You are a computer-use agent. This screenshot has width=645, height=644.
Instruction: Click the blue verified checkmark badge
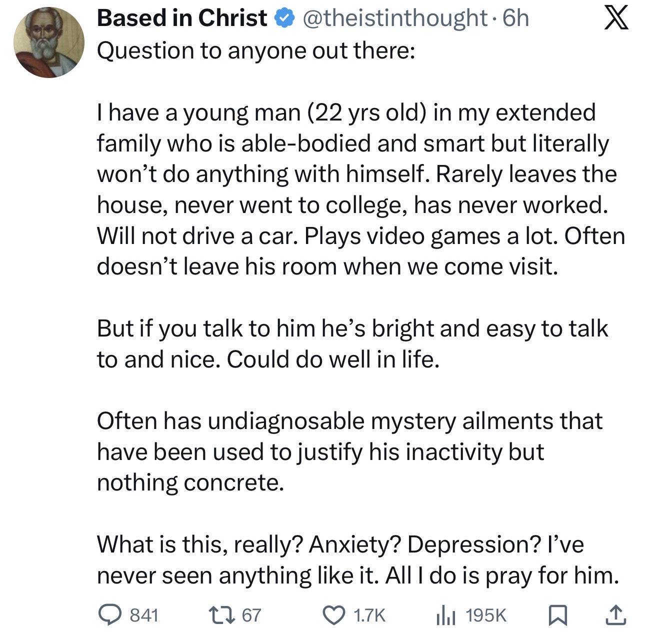tap(284, 18)
